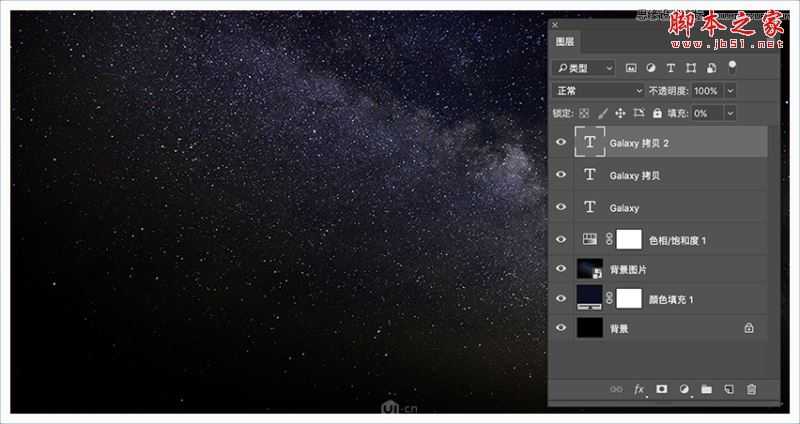The width and height of the screenshot is (800, 424).
Task: Select layer name Galaxy 拷贝 2
Action: click(x=639, y=143)
